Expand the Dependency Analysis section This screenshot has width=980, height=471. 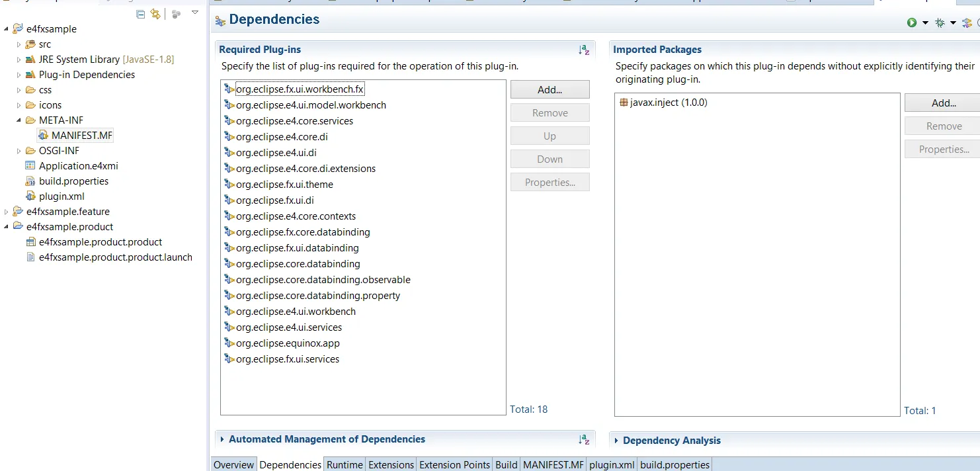click(616, 441)
